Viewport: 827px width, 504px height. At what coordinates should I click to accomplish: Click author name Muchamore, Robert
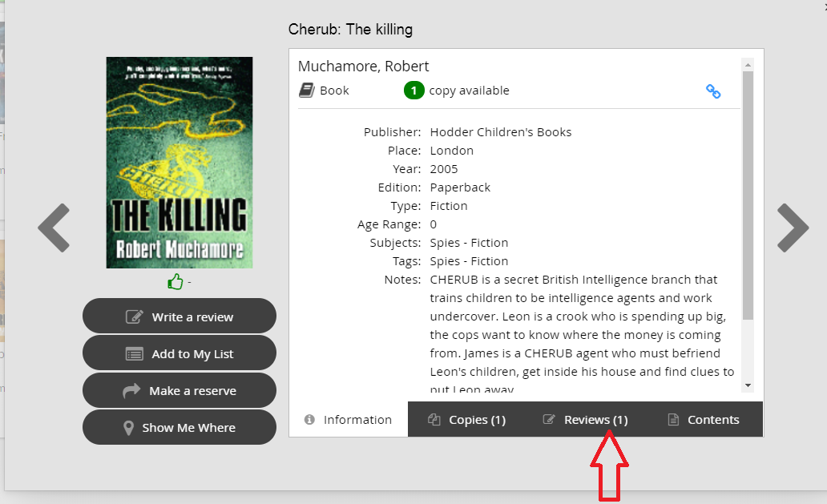coord(363,67)
